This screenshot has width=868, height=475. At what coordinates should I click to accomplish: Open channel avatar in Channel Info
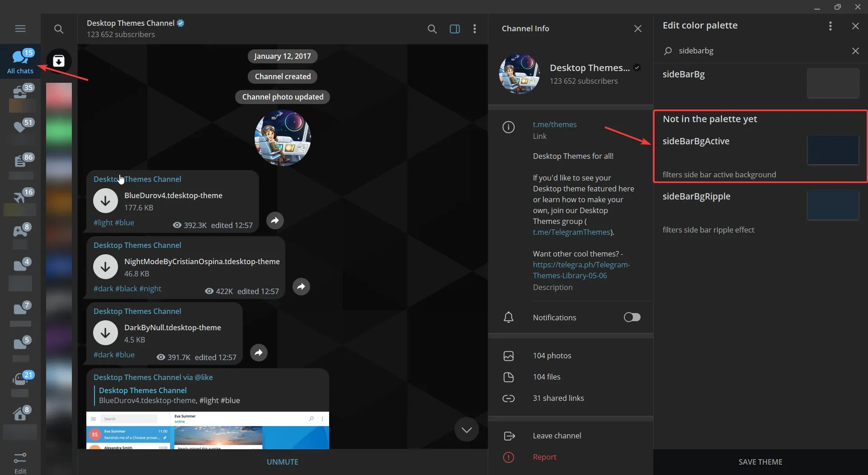click(519, 74)
